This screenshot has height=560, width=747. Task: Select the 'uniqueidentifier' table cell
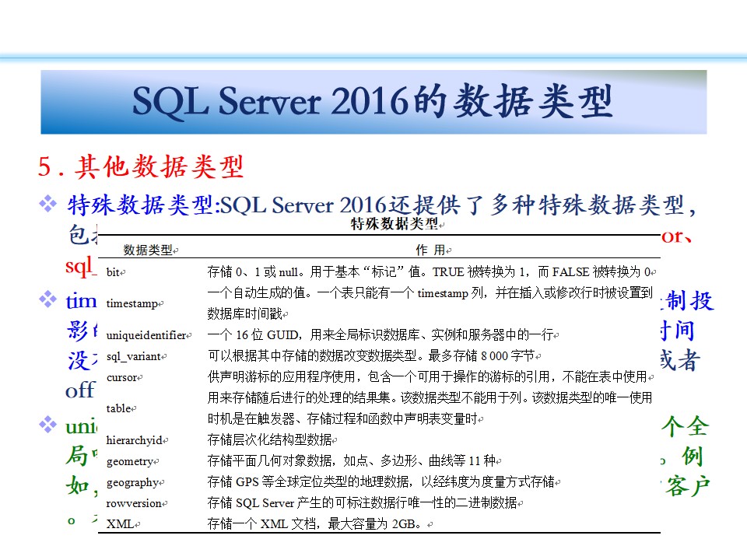[146, 335]
